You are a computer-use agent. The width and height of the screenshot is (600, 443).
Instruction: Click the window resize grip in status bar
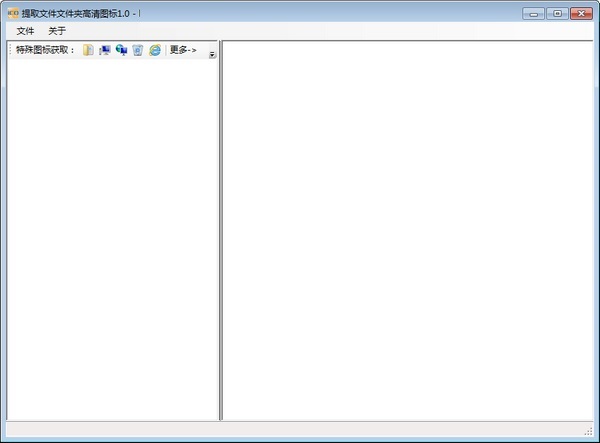[x=589, y=431]
